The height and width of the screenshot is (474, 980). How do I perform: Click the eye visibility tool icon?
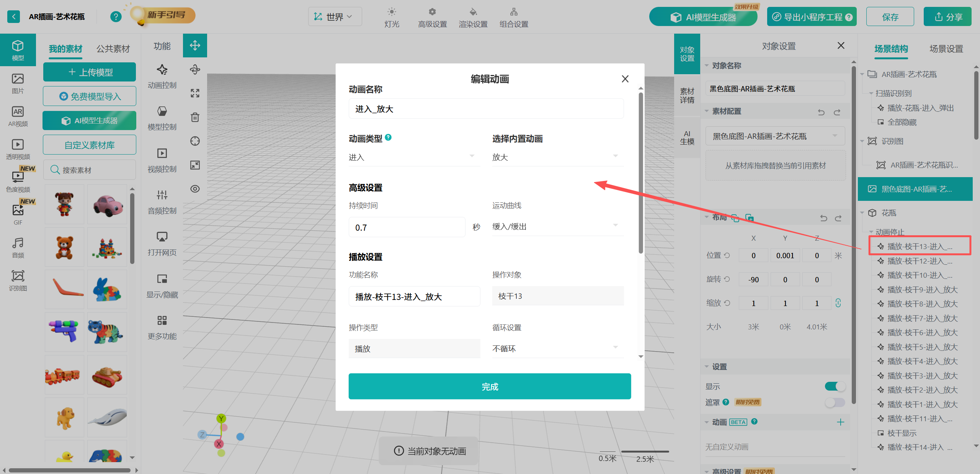[195, 189]
